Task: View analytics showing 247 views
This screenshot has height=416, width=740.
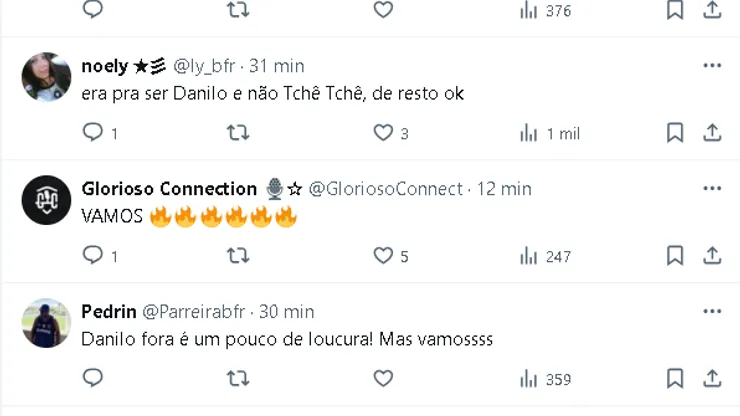Action: [545, 257]
